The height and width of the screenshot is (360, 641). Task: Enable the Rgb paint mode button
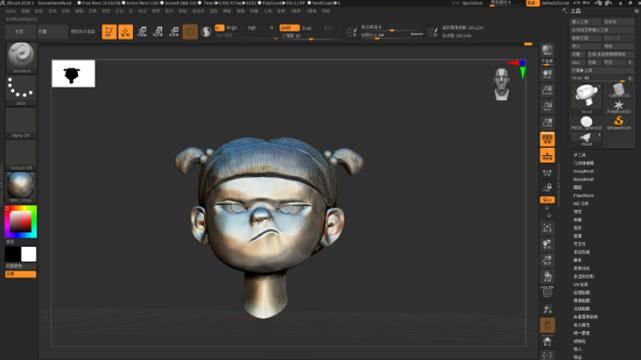coord(252,28)
